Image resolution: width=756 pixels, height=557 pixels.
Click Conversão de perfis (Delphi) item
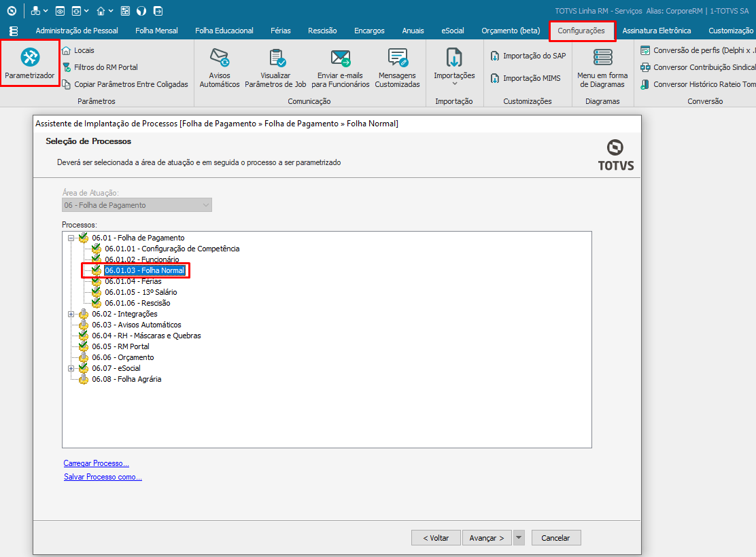[x=698, y=50]
